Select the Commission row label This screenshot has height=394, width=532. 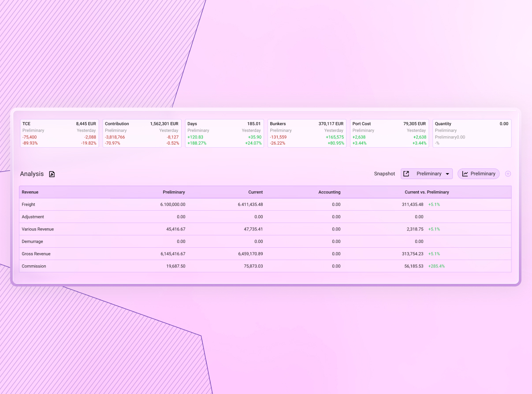click(x=34, y=266)
